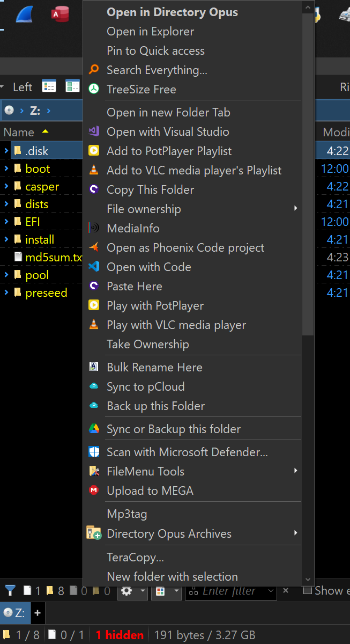
Task: Click the Paste Here icon
Action: point(94,286)
